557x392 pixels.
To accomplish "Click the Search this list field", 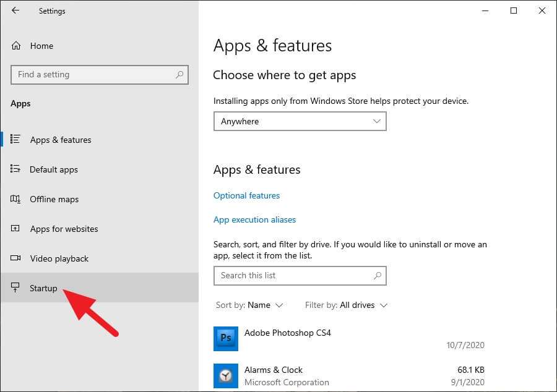I will tap(300, 275).
